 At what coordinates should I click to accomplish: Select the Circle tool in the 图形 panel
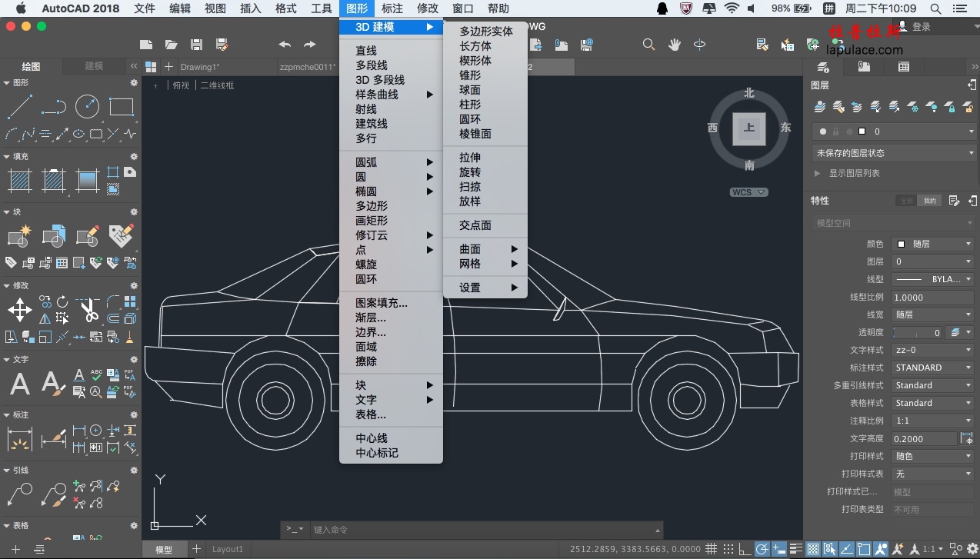click(87, 107)
